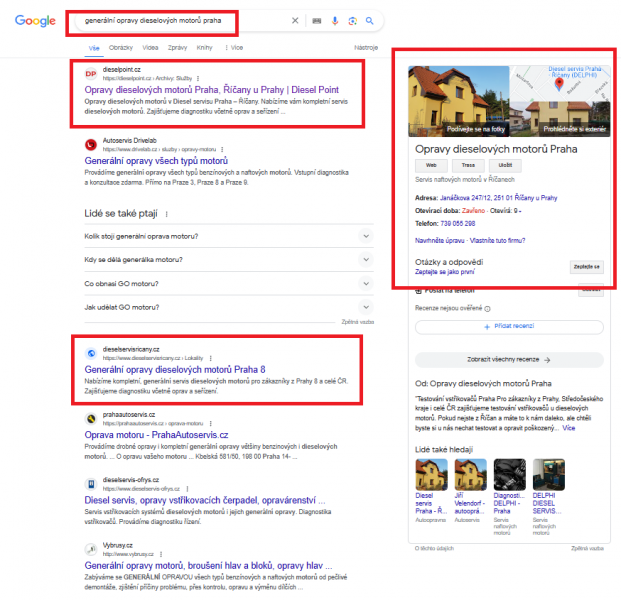The width and height of the screenshot is (621, 600).
Task: Open Google Lens image search icon
Action: pos(352,21)
